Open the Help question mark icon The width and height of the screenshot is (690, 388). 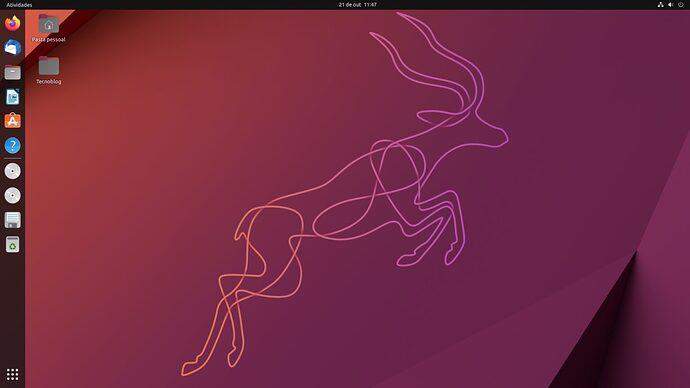pos(12,145)
